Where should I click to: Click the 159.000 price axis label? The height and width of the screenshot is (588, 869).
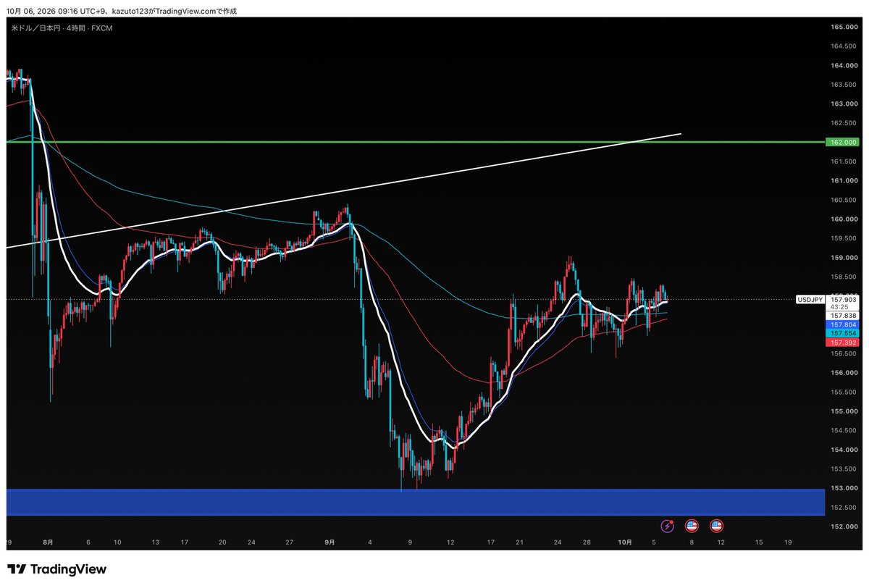pos(844,257)
